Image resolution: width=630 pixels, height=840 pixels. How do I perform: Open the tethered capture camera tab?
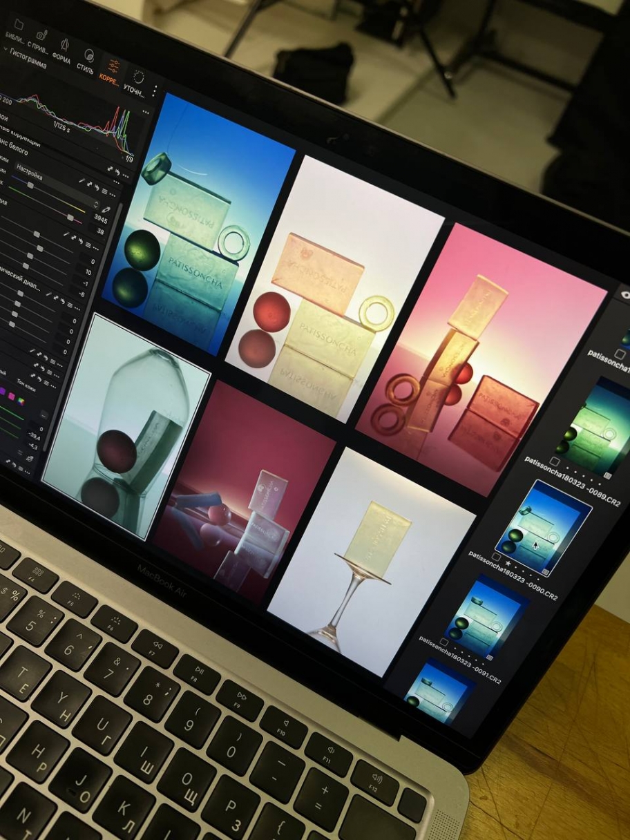coord(41,35)
